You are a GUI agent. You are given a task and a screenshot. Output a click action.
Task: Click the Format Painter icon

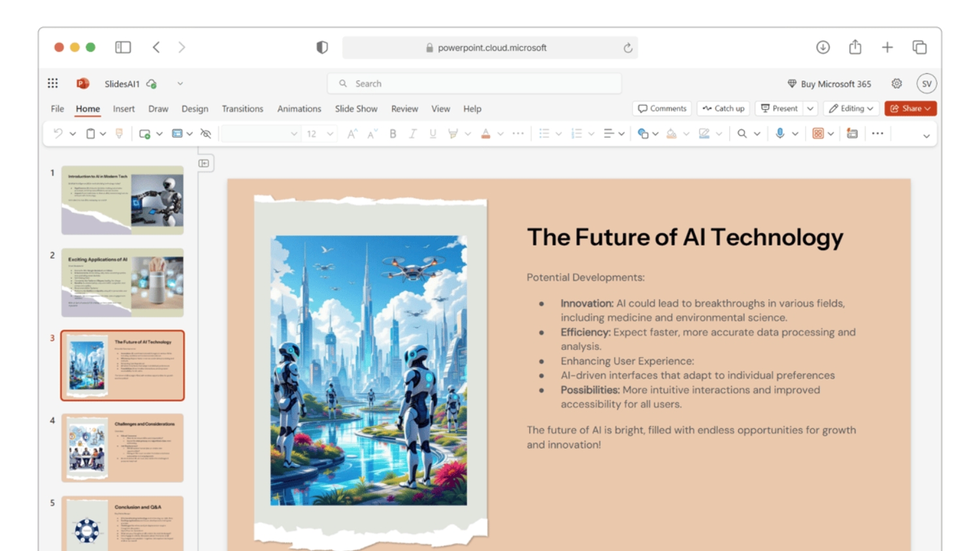[119, 134]
